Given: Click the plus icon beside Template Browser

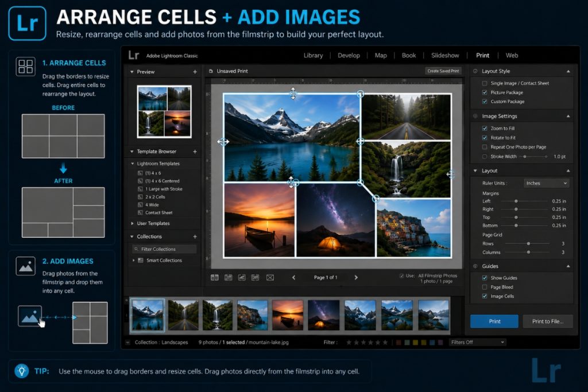Looking at the screenshot, I should coord(195,152).
